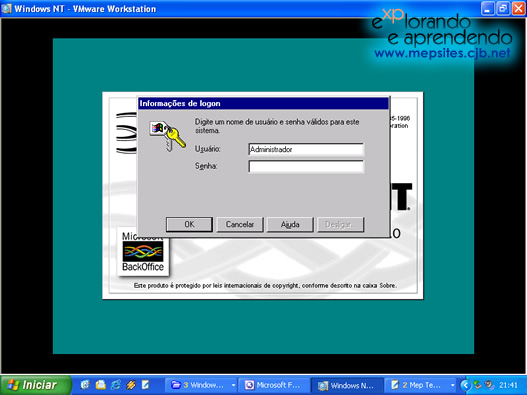Expand hidden tray icons chevron
Image resolution: width=527 pixels, height=395 pixels.
[x=465, y=385]
